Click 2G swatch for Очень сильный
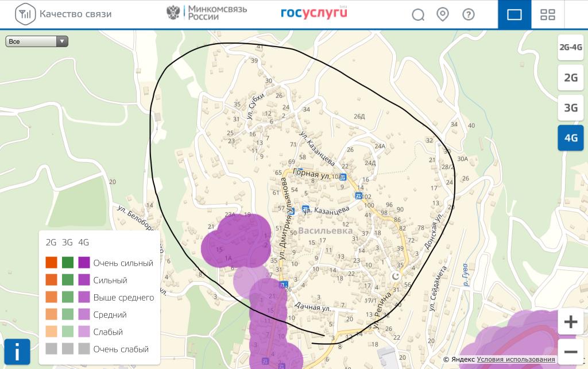 51,263
